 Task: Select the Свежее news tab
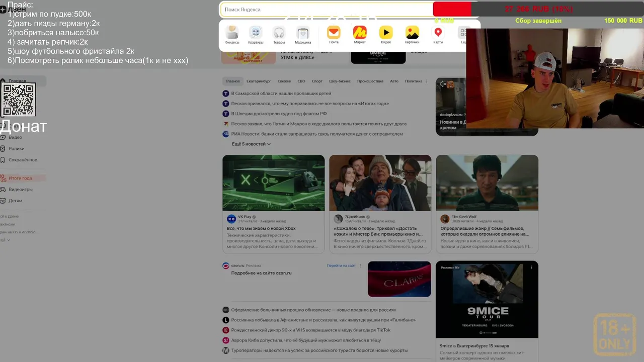pyautogui.click(x=284, y=81)
